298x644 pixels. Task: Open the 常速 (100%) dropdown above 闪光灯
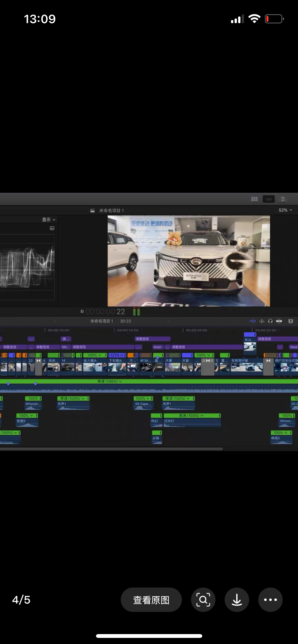(x=191, y=416)
